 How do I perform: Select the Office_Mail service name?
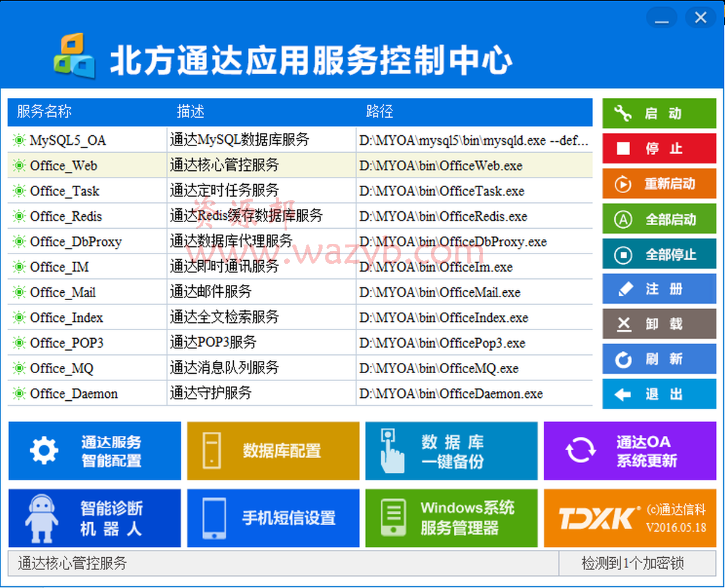coord(63,293)
